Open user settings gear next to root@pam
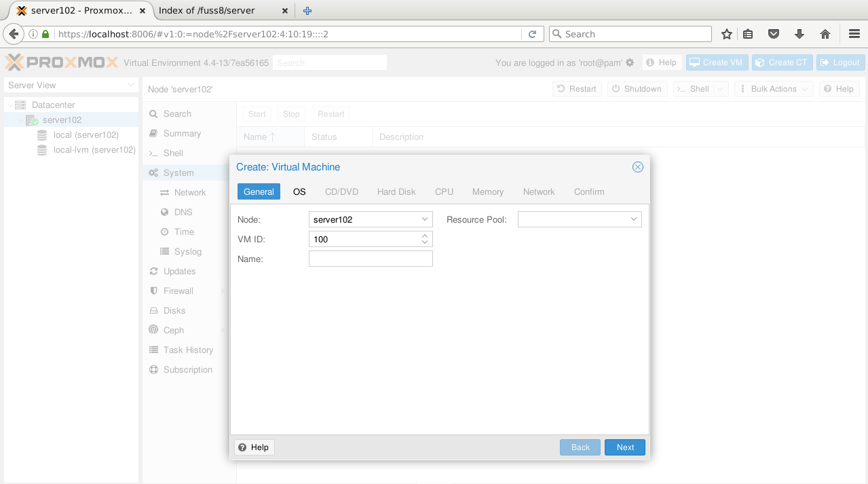 pyautogui.click(x=630, y=62)
